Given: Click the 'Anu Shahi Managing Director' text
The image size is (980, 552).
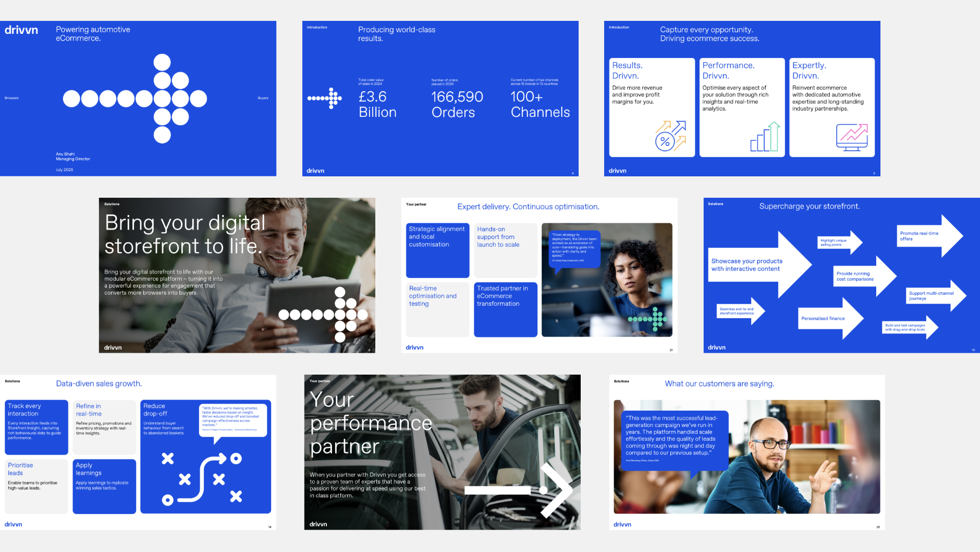Looking at the screenshot, I should pos(73,157).
